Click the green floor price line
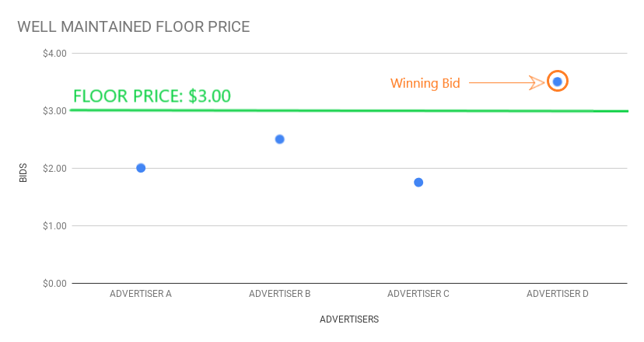The width and height of the screenshot is (644, 342). click(349, 110)
